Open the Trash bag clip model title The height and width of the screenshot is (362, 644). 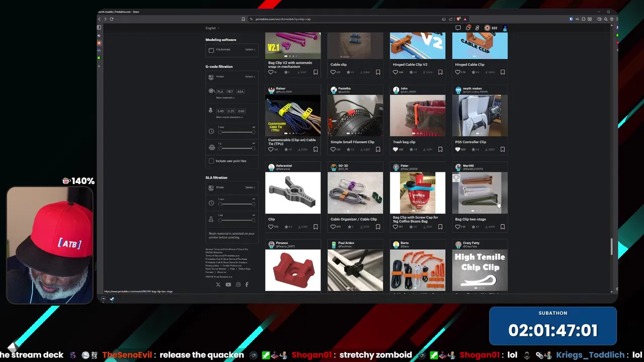pyautogui.click(x=404, y=142)
